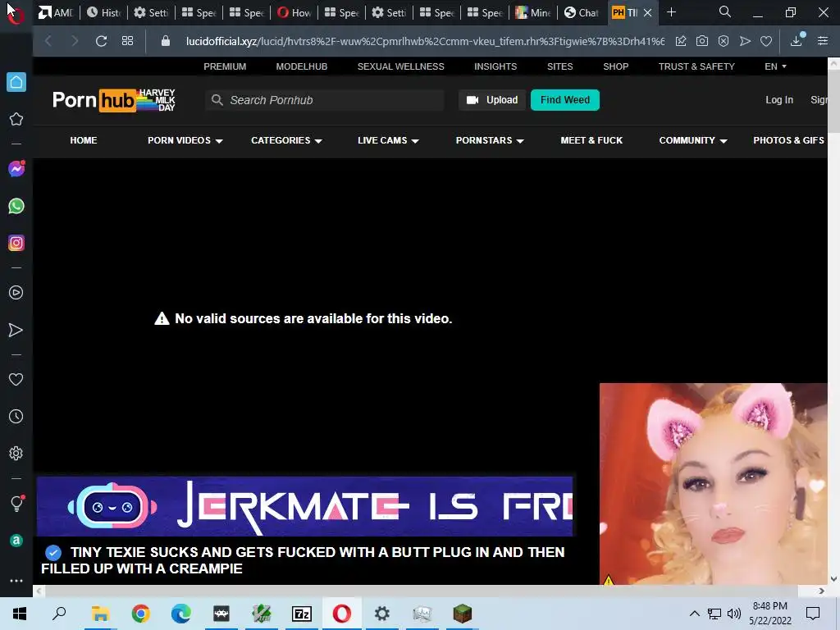Click the address bar URL

coord(425,41)
